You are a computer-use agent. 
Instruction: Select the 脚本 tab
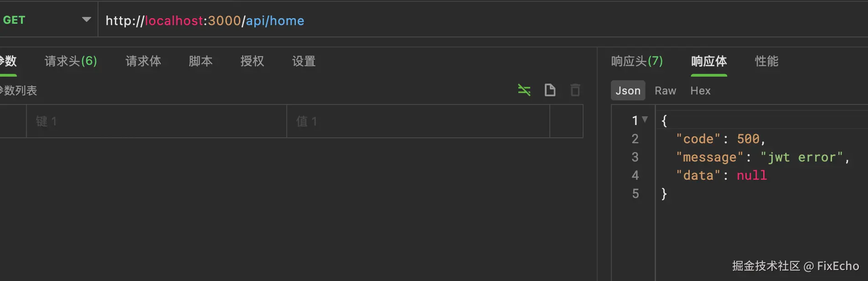(x=201, y=61)
